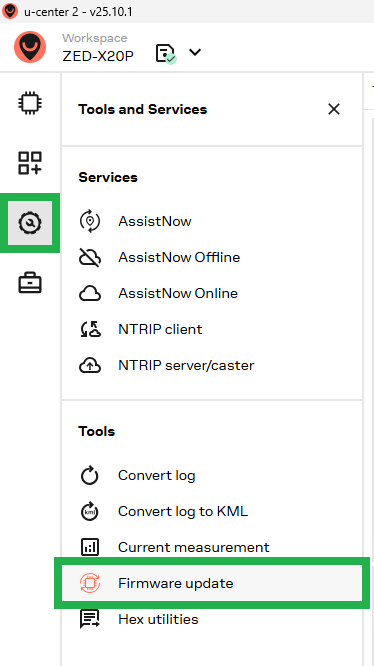Click the Firmware update chip icon
The width and height of the screenshot is (374, 666).
[90, 584]
